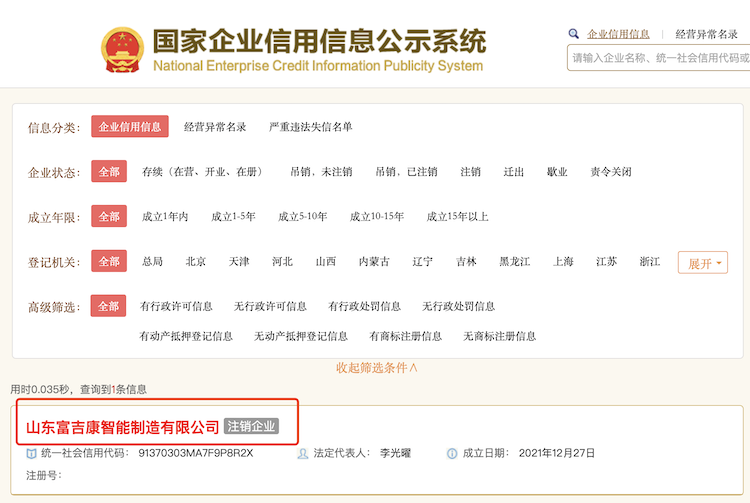Select 全部 for 成立年限
This screenshot has width=750, height=503.
(x=109, y=216)
